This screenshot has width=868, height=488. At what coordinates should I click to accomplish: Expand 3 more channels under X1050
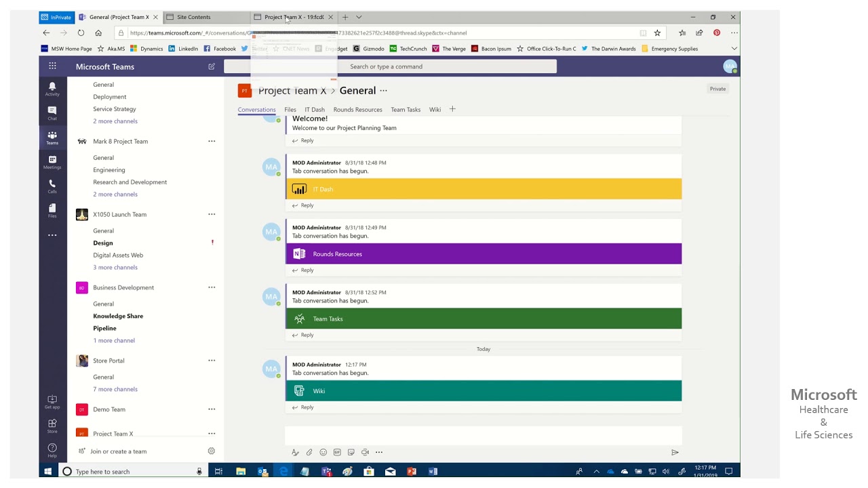(115, 267)
